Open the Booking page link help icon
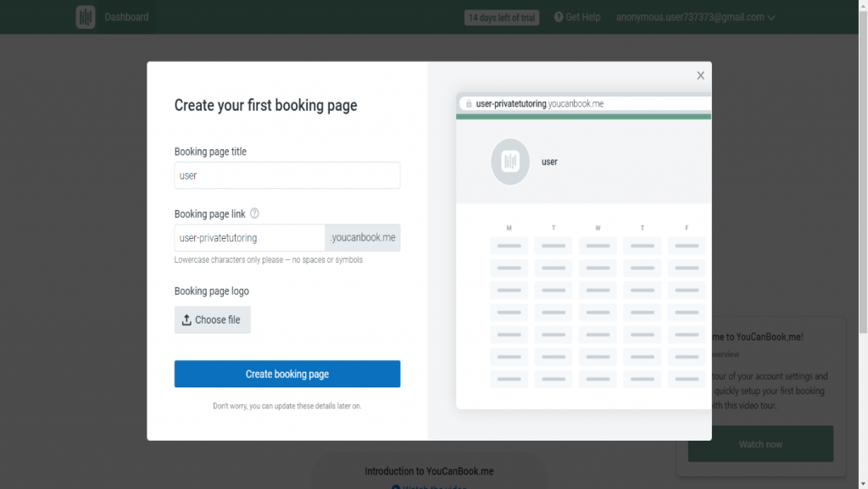Image resolution: width=868 pixels, height=489 pixels. coord(254,214)
